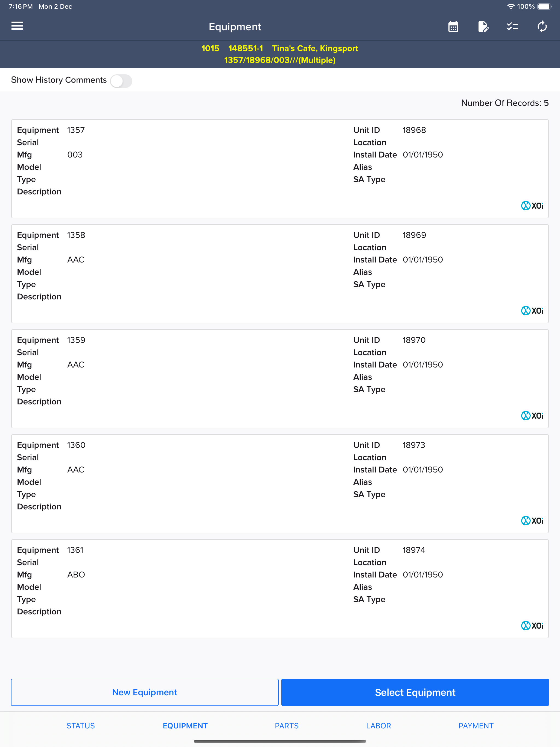Open XOi for equipment 1360
560x747 pixels.
(x=532, y=521)
